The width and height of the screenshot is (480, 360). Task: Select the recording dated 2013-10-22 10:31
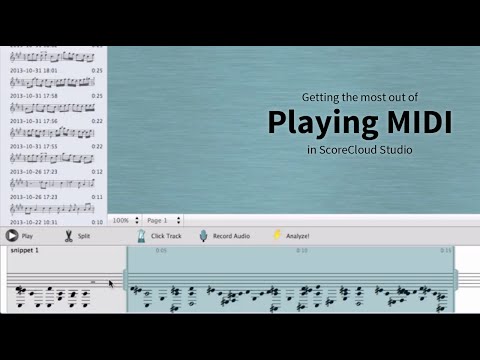coord(56,222)
